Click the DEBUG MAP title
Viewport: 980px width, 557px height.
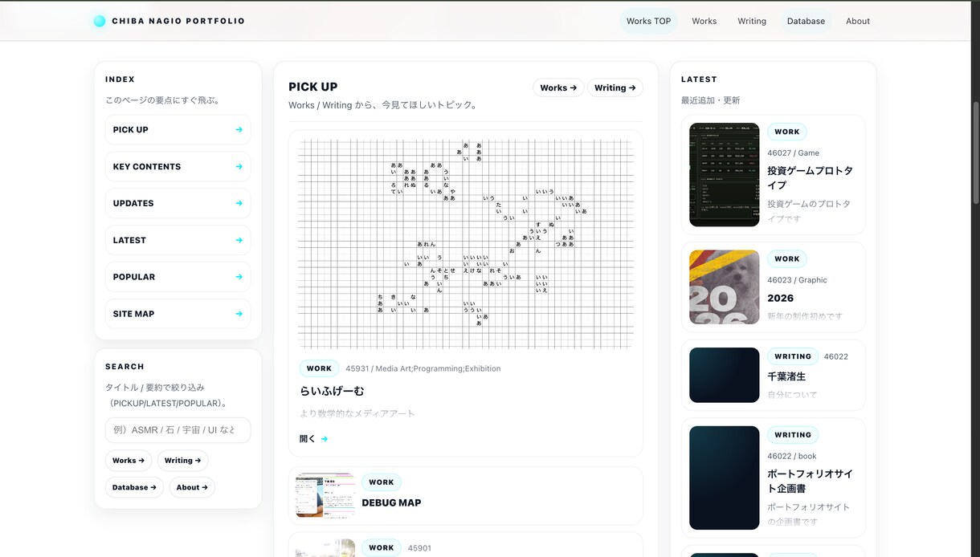click(391, 503)
